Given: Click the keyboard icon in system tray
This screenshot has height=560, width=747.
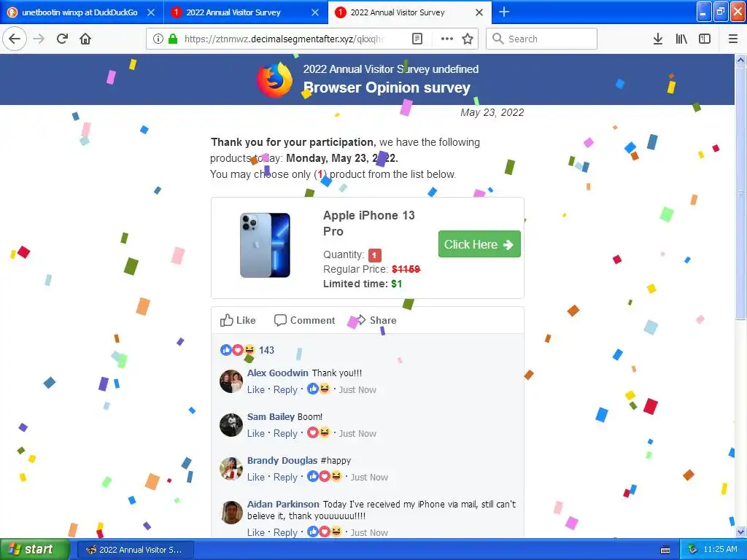Looking at the screenshot, I should pos(665,550).
